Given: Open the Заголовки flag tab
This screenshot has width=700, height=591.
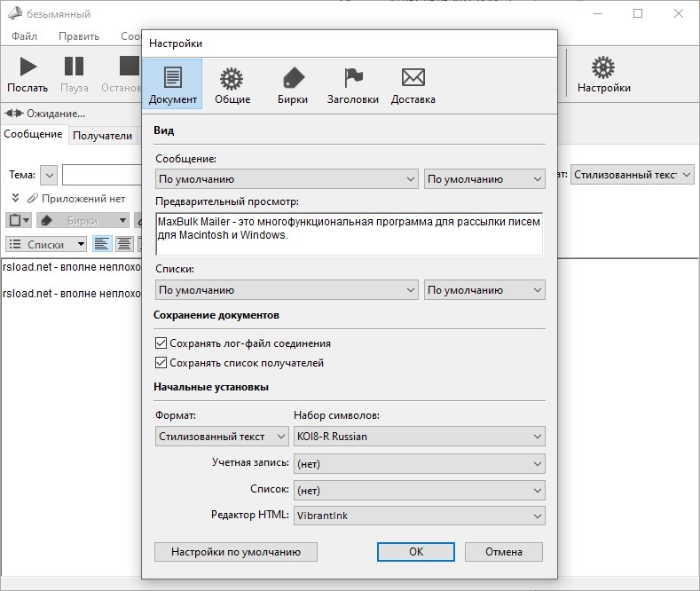Looking at the screenshot, I should point(353,84).
